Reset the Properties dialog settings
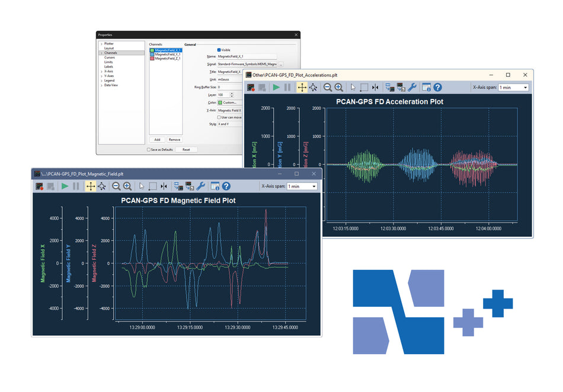 pyautogui.click(x=186, y=149)
